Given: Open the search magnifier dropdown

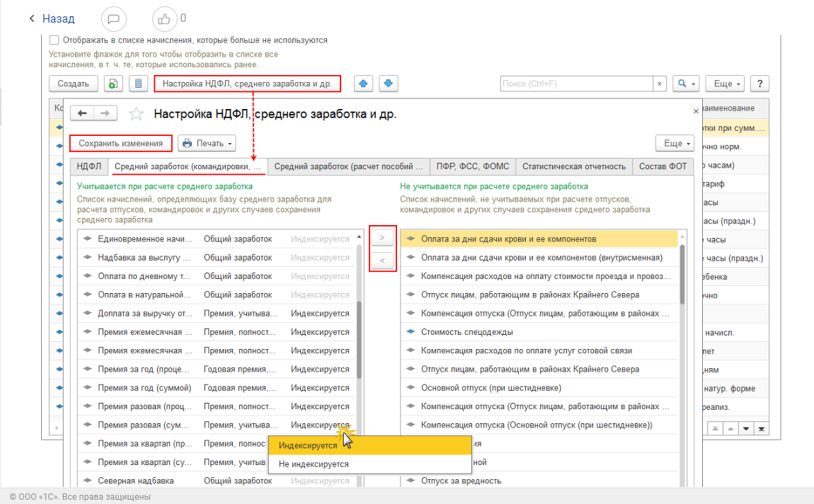Looking at the screenshot, I should 686,84.
